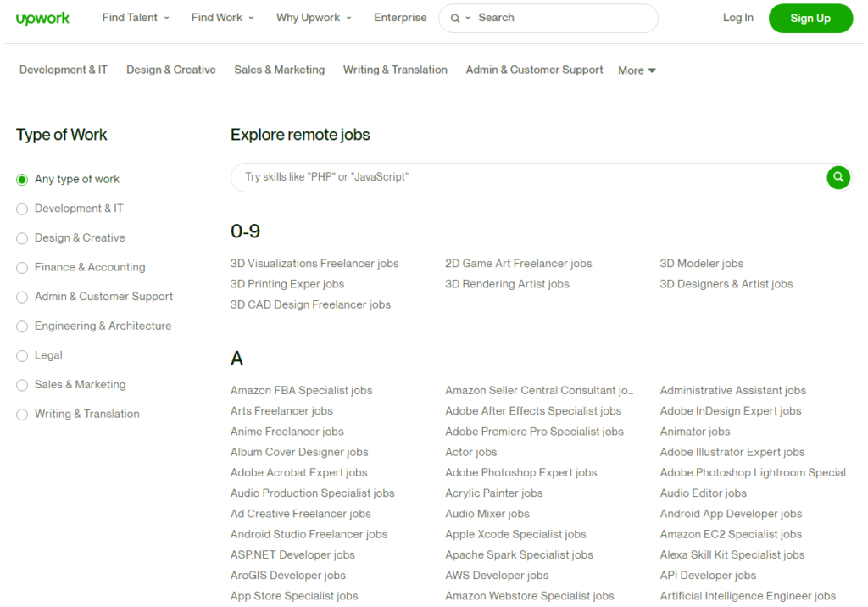This screenshot has width=868, height=607.
Task: Open the Sales & Marketing category tab
Action: 280,70
